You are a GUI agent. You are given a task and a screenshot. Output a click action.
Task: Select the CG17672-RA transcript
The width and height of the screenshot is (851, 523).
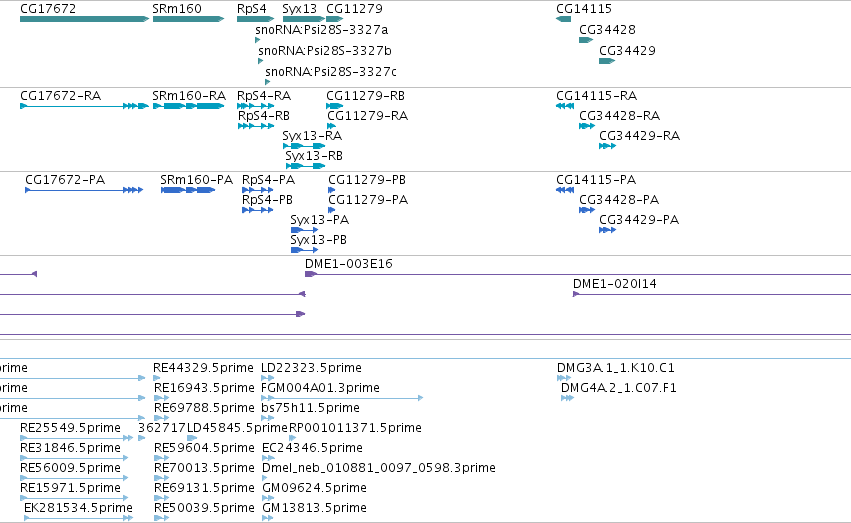pyautogui.click(x=84, y=106)
